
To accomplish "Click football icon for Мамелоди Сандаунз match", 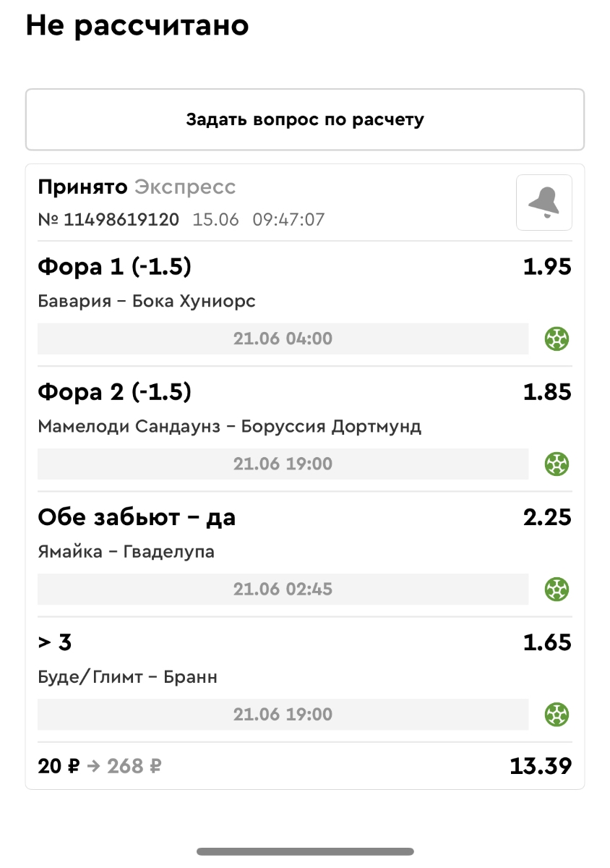I will (x=557, y=464).
